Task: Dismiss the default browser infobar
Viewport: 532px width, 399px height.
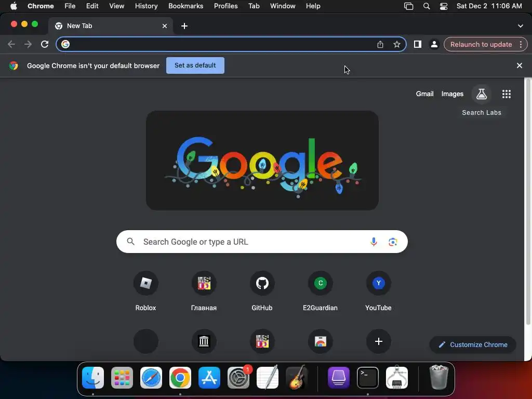Action: 519,65
